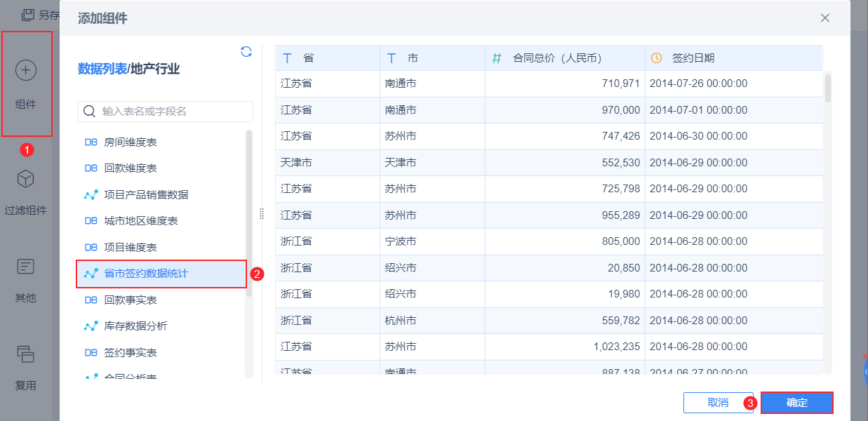Viewport: 868px width, 421px height.
Task: Click the text type icon of 省 column
Action: (287, 58)
